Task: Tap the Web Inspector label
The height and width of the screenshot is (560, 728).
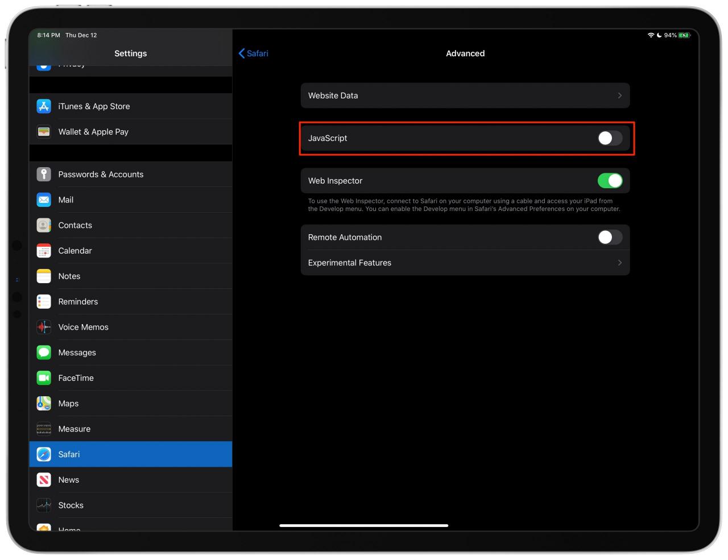Action: (x=336, y=181)
